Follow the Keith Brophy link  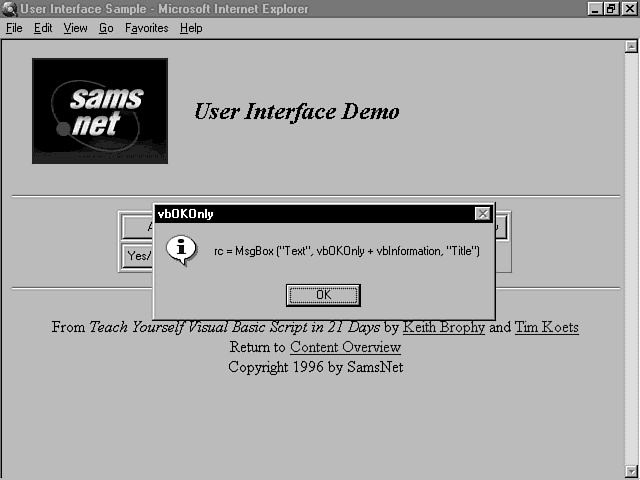click(x=444, y=327)
